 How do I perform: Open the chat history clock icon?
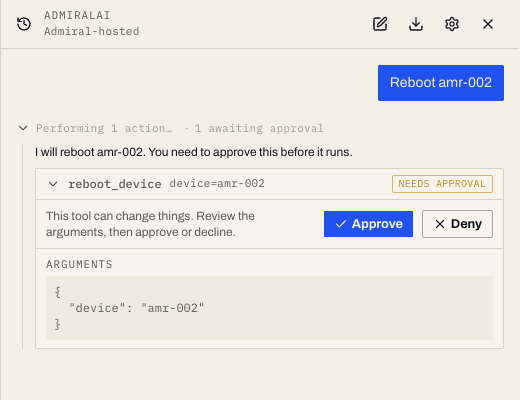point(24,24)
